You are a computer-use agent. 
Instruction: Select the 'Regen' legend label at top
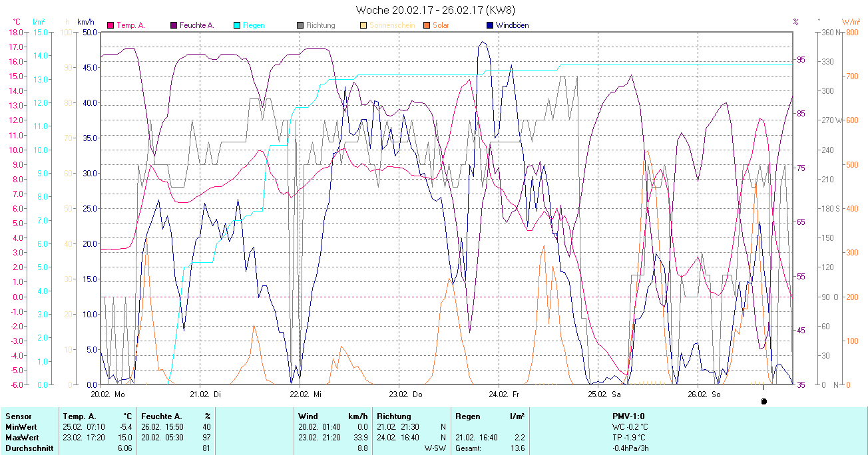[x=254, y=25]
